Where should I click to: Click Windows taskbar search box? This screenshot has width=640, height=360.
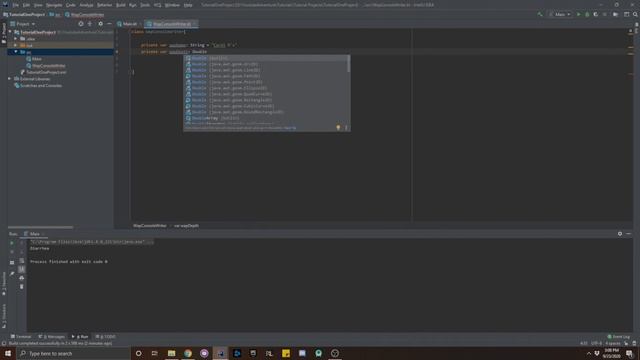(73, 353)
